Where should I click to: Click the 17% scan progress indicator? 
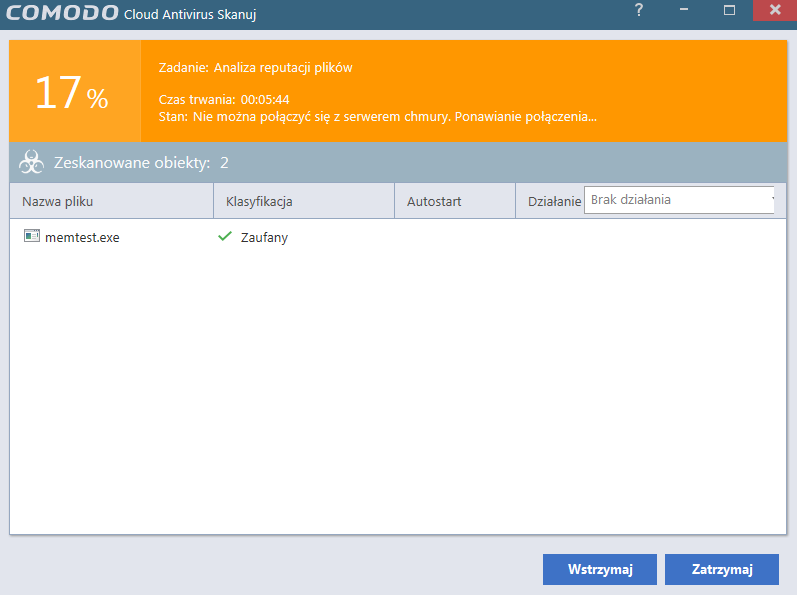coord(71,93)
